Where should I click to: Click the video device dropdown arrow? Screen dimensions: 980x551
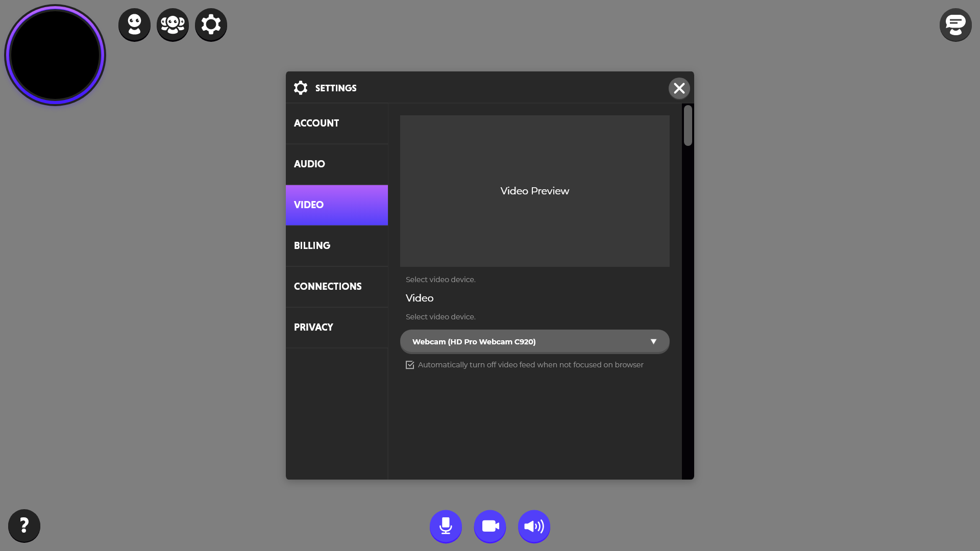click(x=653, y=341)
